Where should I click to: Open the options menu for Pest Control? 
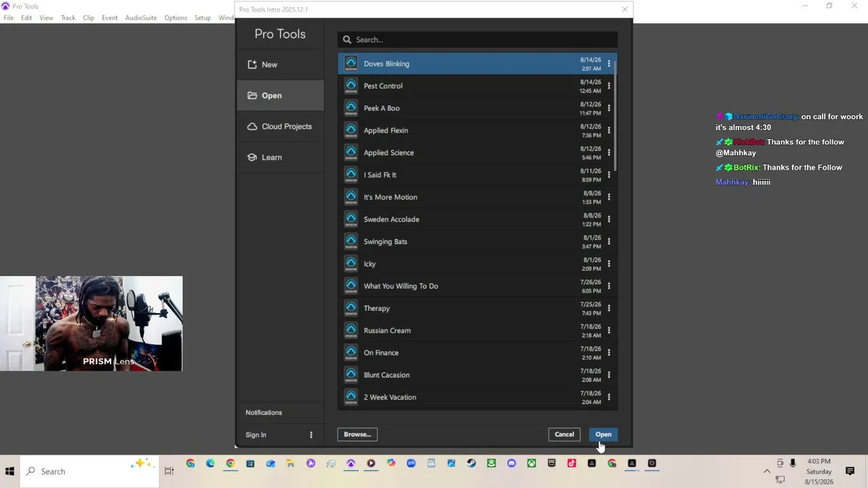[609, 86]
